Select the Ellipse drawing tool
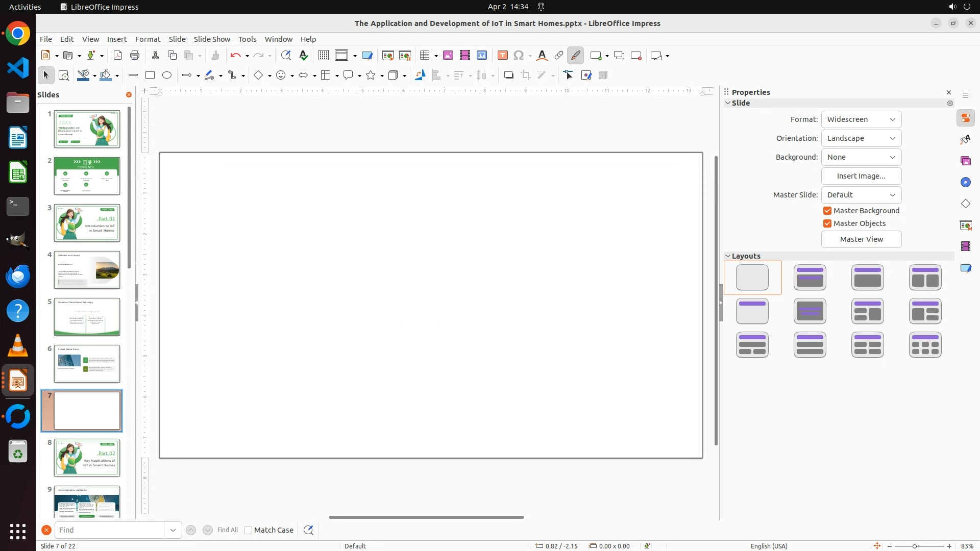 [167, 76]
